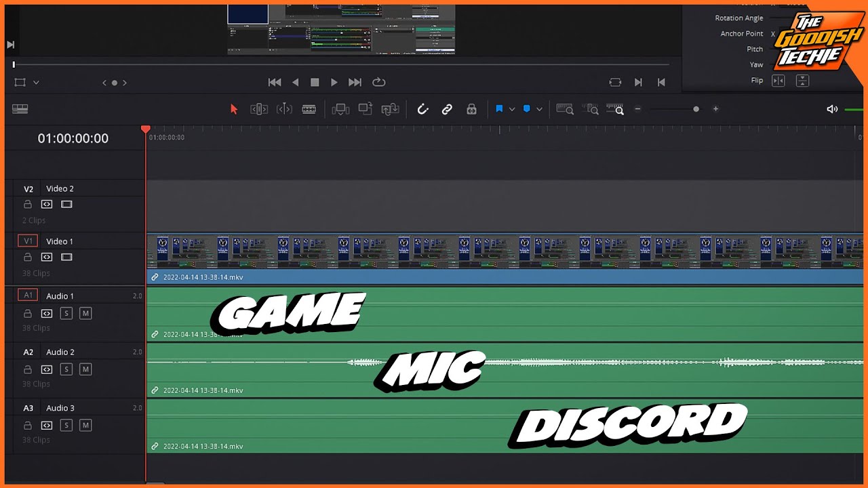Select the Blade Edit Mode tool
The height and width of the screenshot is (488, 868).
click(309, 109)
